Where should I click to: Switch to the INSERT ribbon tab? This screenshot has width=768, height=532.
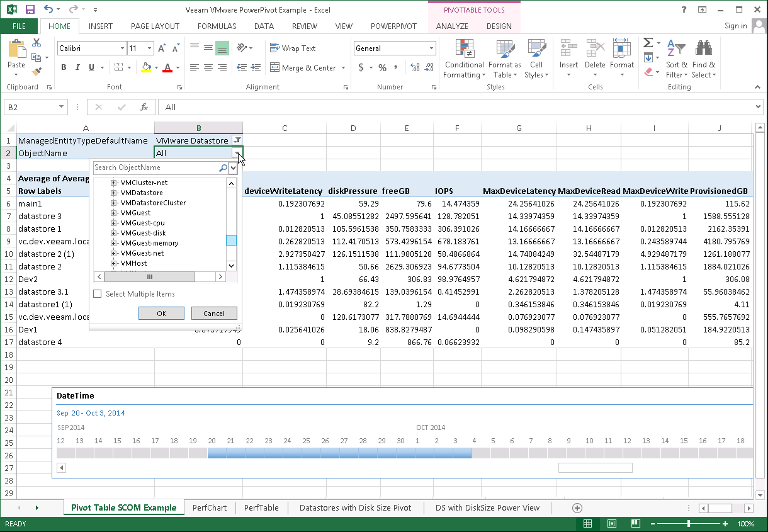pyautogui.click(x=101, y=26)
